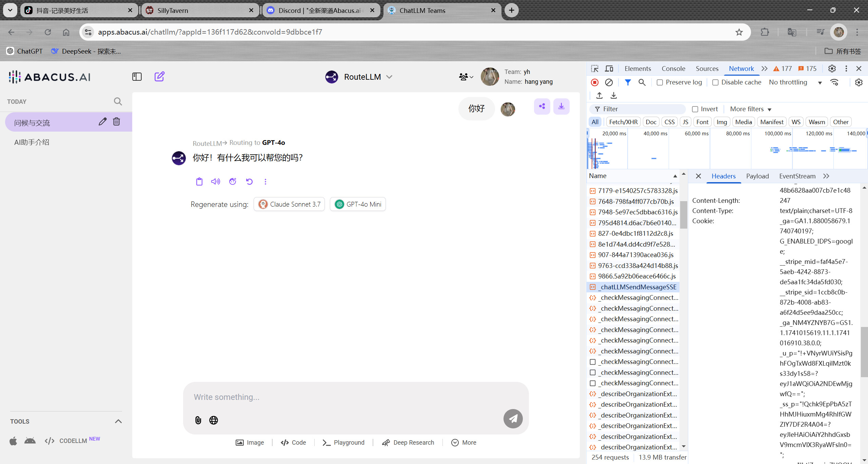
Task: Click the globe web search icon
Action: (x=214, y=420)
